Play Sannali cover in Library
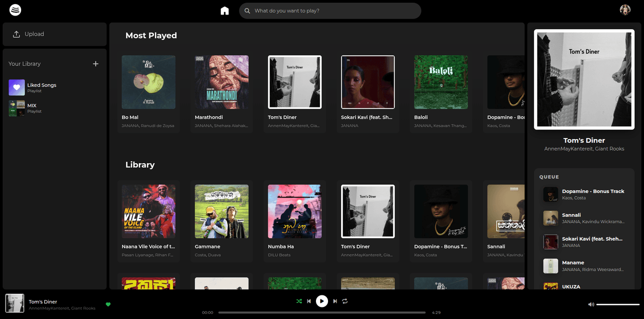The height and width of the screenshot is (319, 644). point(506,211)
